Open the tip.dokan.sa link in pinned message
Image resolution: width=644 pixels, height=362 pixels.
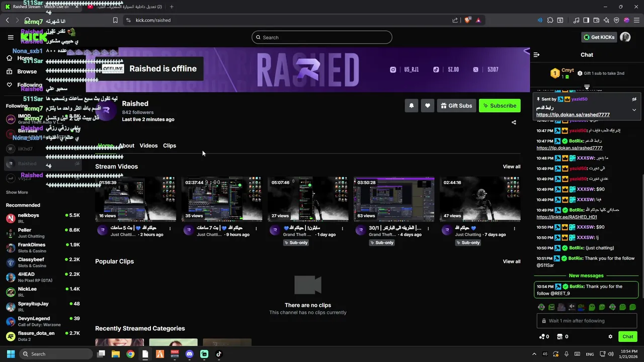(x=573, y=115)
